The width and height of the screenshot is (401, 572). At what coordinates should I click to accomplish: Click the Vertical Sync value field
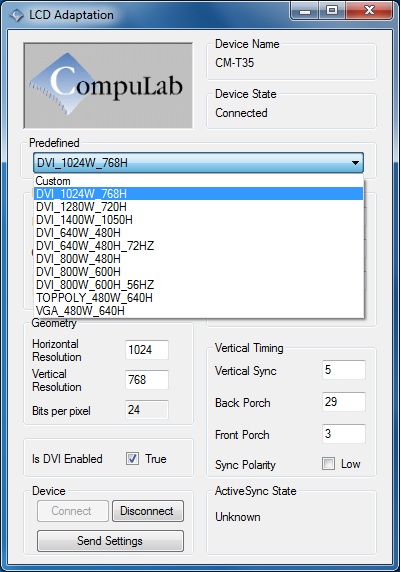pos(344,370)
